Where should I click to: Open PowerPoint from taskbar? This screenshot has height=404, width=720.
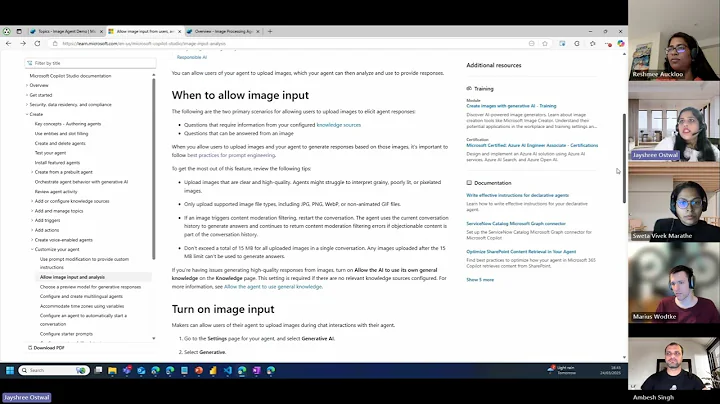[x=199, y=370]
